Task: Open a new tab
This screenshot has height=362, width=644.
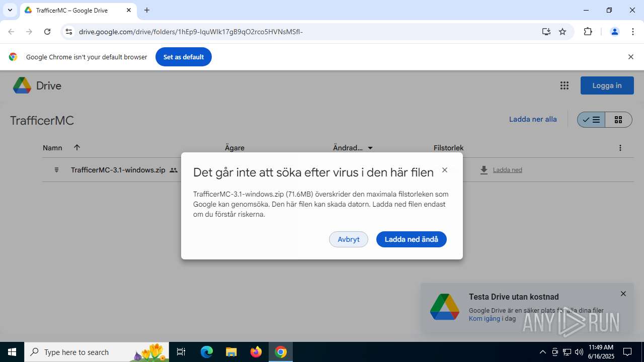Action: point(147,10)
